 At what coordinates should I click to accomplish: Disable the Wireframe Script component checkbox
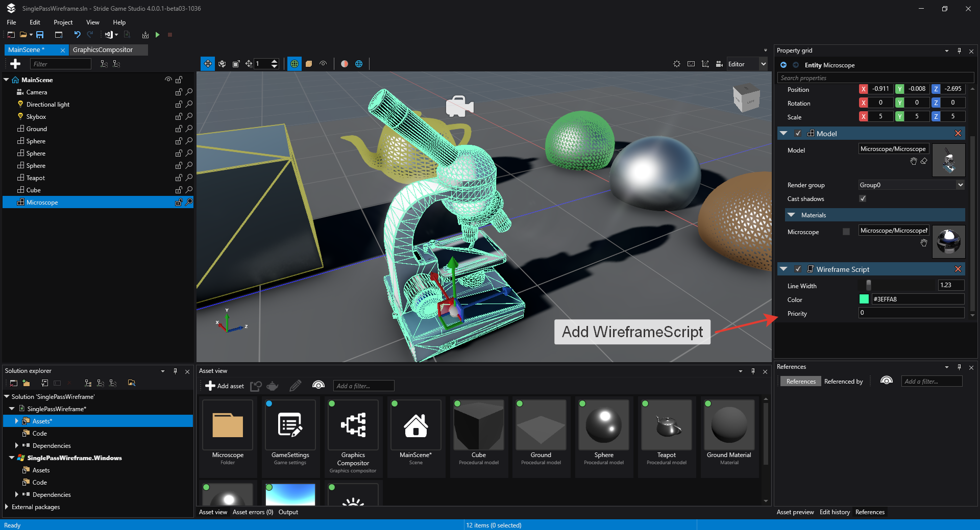click(x=798, y=269)
